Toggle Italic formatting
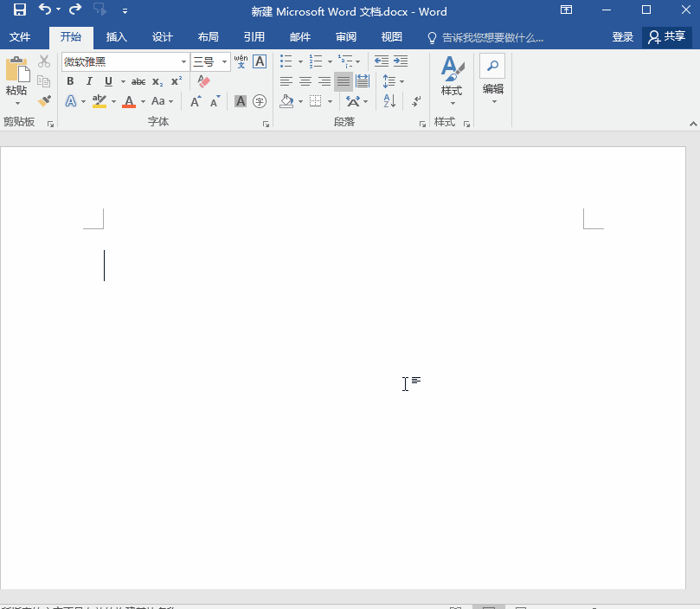The width and height of the screenshot is (700, 609). (89, 81)
